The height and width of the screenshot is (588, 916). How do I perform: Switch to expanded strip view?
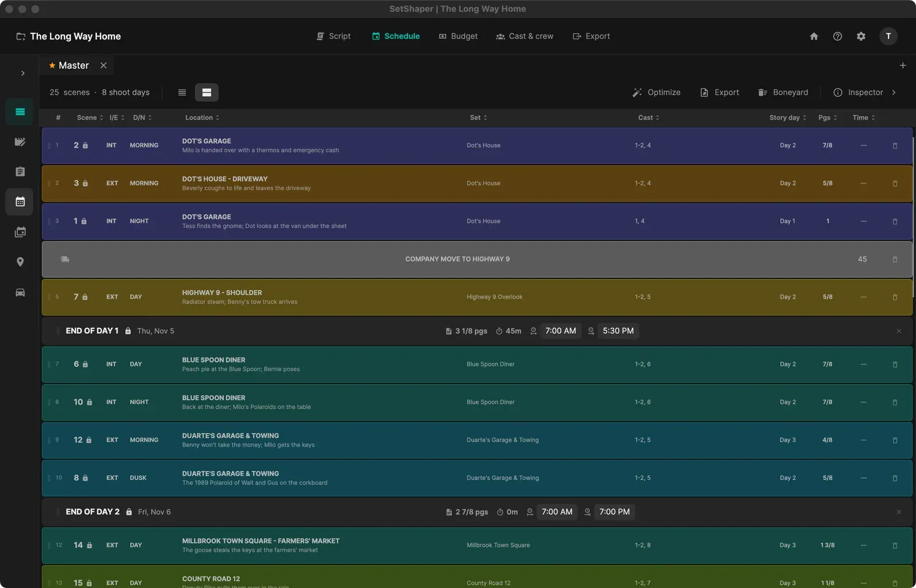(x=207, y=92)
